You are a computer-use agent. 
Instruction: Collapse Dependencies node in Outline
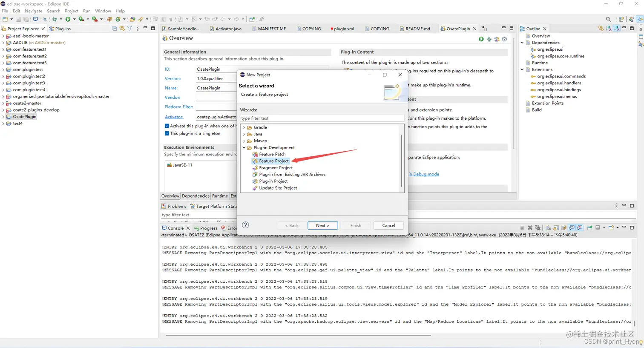(x=522, y=43)
